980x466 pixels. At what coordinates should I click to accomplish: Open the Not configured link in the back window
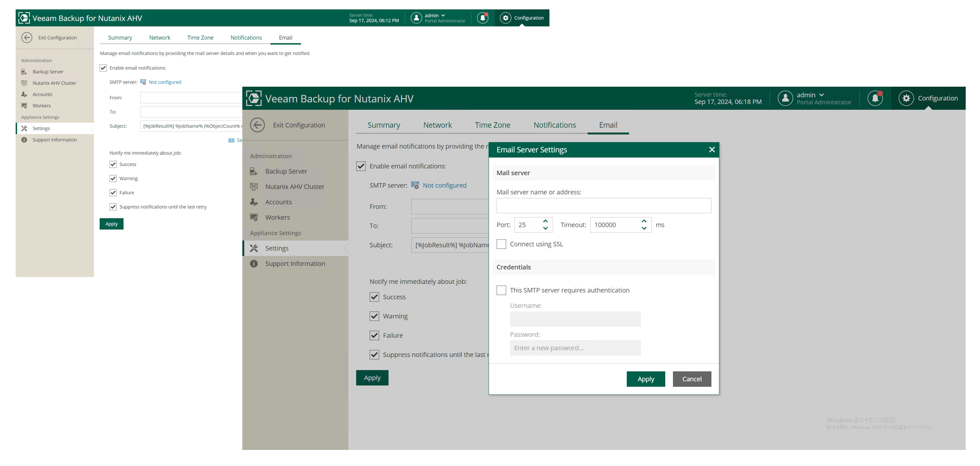click(165, 82)
